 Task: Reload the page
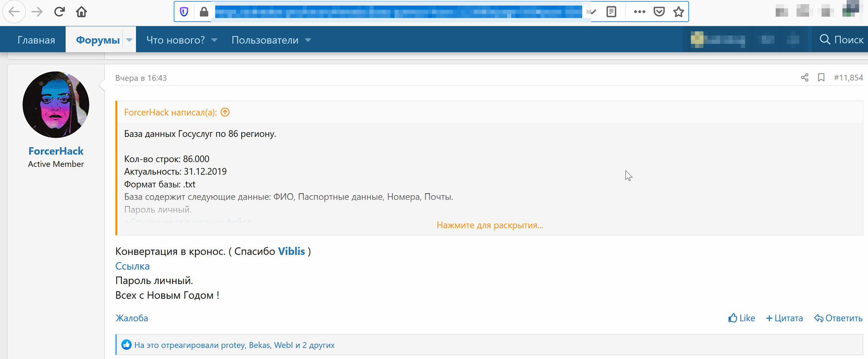[59, 12]
